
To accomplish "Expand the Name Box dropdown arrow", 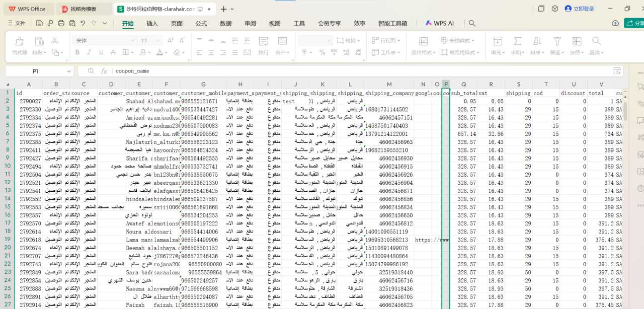I will coord(69,71).
